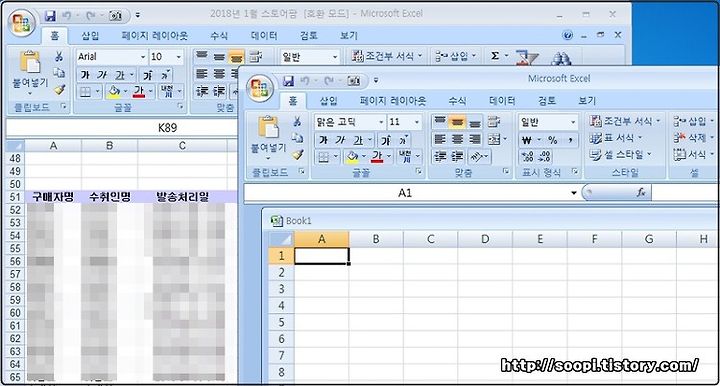Image resolution: width=720 pixels, height=386 pixels.
Task: Increase font size in the back window
Action: point(148,75)
